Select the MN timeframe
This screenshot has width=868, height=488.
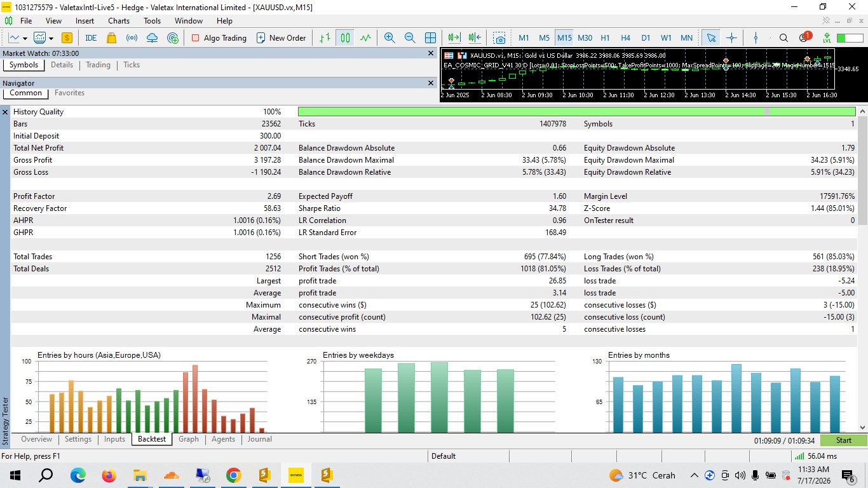tap(687, 37)
